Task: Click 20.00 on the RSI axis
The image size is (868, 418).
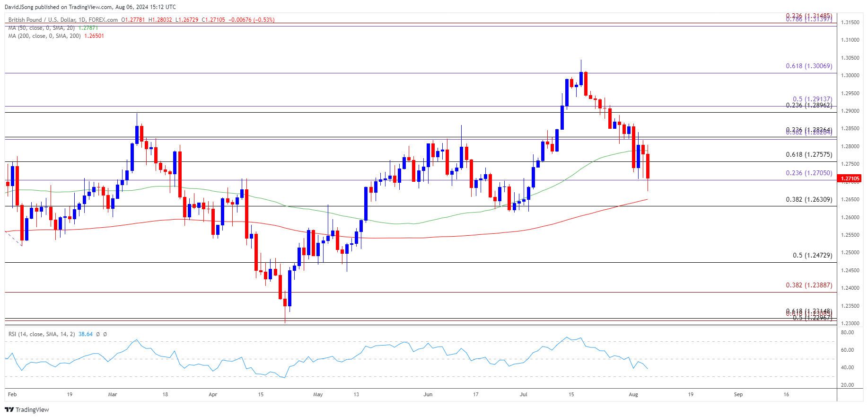Action: pyautogui.click(x=847, y=385)
